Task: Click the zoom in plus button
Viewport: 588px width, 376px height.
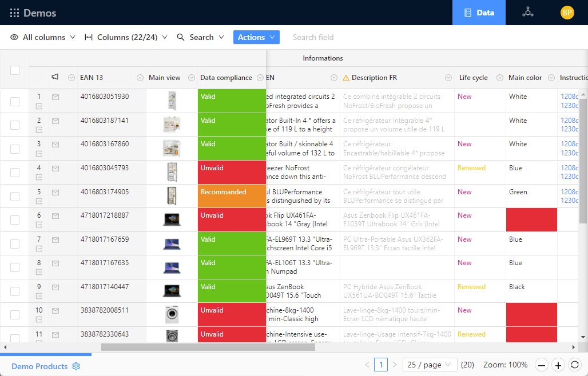Action: point(559,365)
